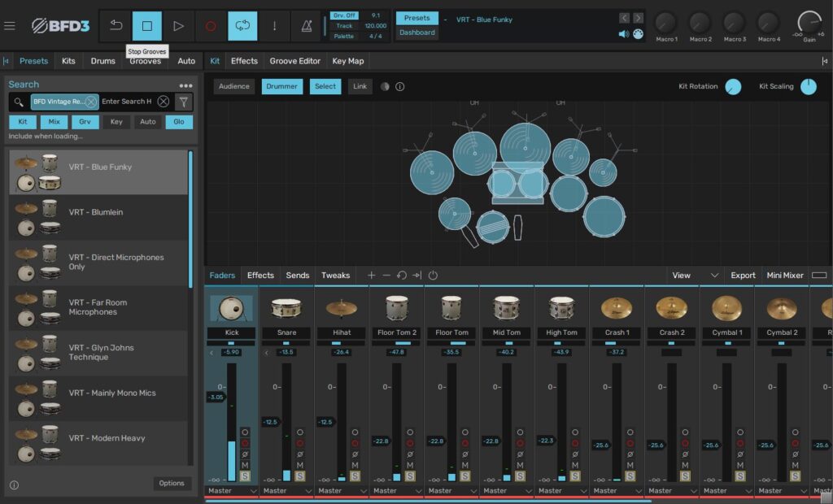Open the hamburger menu at top left
The height and width of the screenshot is (504, 833).
[10, 26]
